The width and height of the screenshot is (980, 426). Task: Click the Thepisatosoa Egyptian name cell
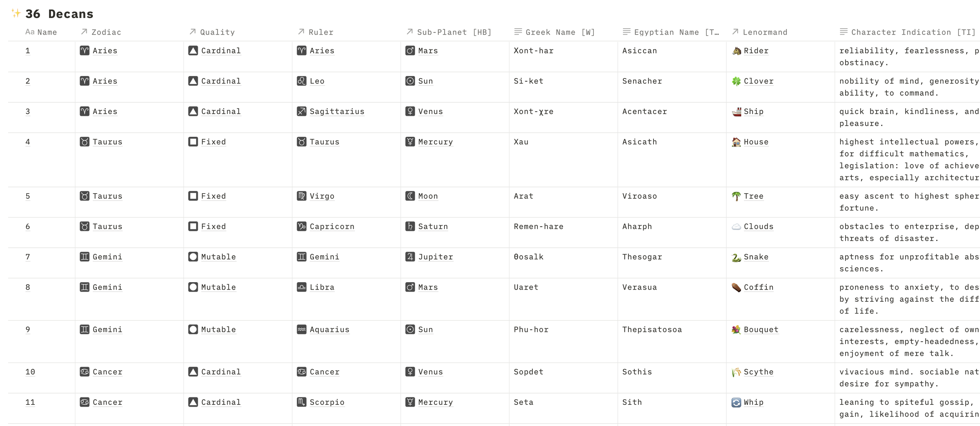coord(652,330)
